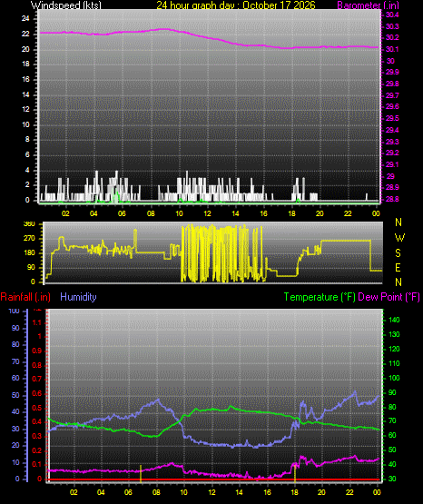The width and height of the screenshot is (423, 504).
Task: Select rainfall axis value "0.1"
Action: 37,464
